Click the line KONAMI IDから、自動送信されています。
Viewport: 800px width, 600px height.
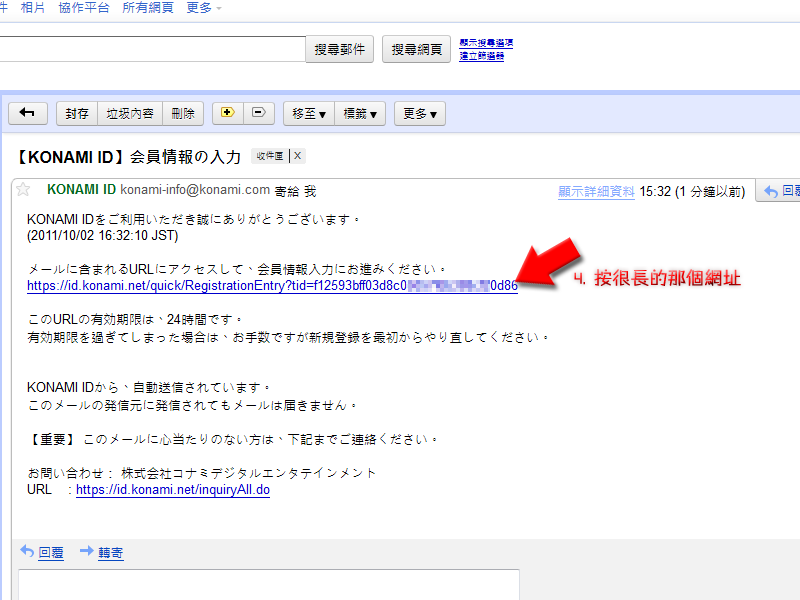(148, 387)
